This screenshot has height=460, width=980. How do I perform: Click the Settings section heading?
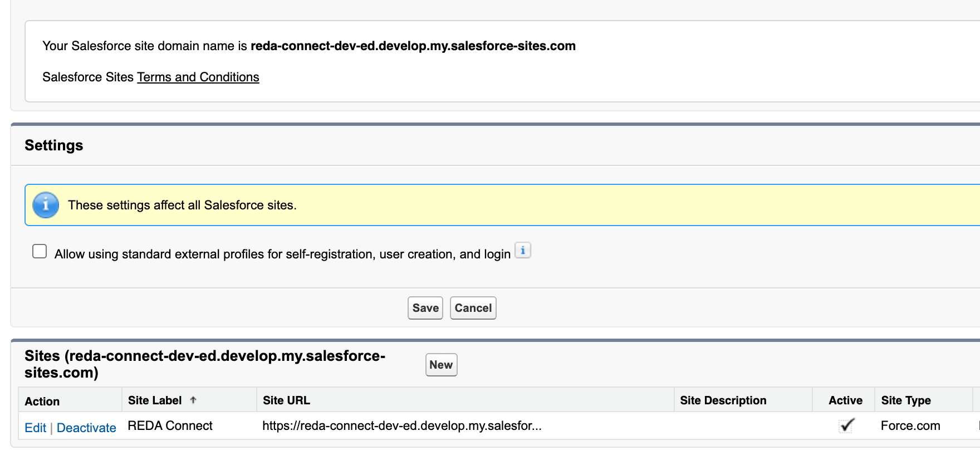[54, 145]
